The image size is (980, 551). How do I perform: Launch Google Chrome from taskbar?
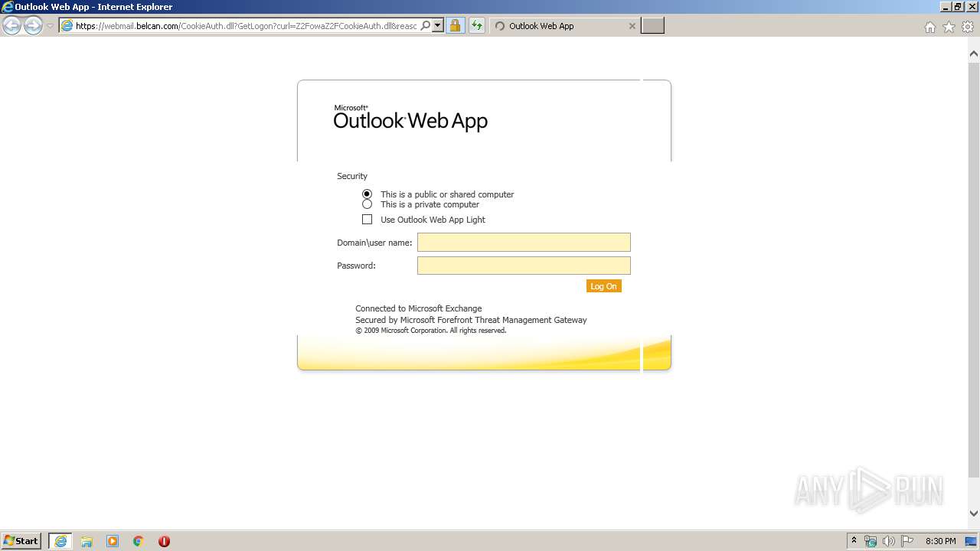point(139,541)
